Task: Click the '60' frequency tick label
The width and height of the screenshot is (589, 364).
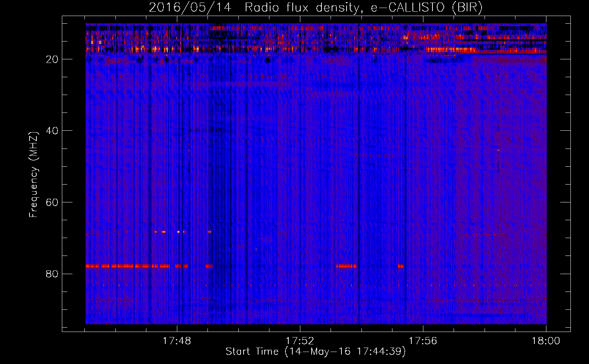Action: tap(52, 202)
